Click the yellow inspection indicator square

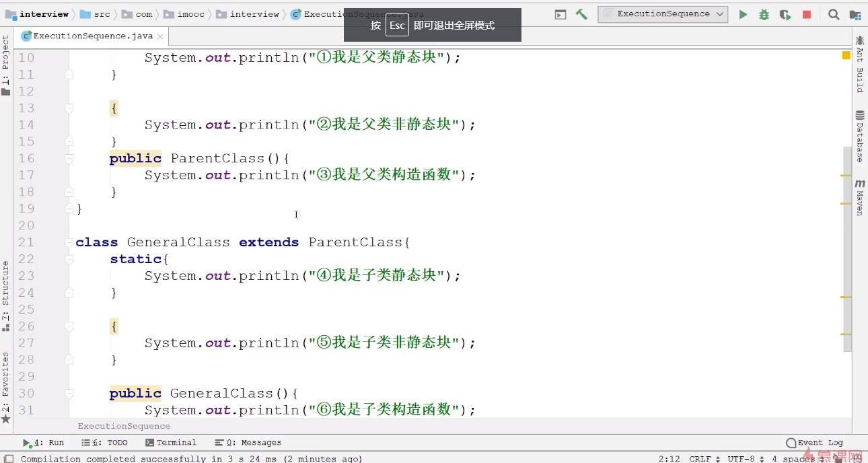click(x=846, y=55)
